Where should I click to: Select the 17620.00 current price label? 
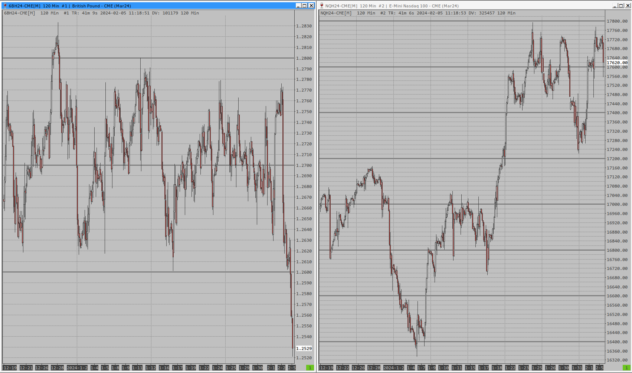(x=617, y=63)
